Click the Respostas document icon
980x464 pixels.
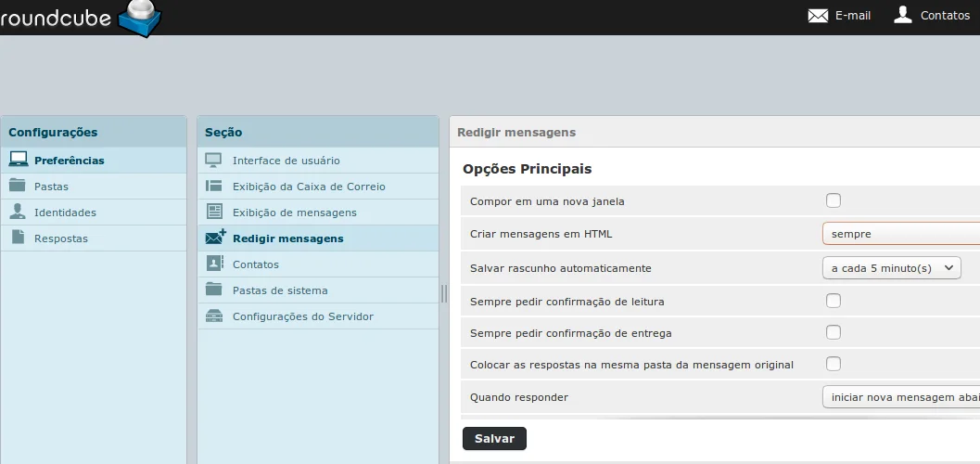18,238
